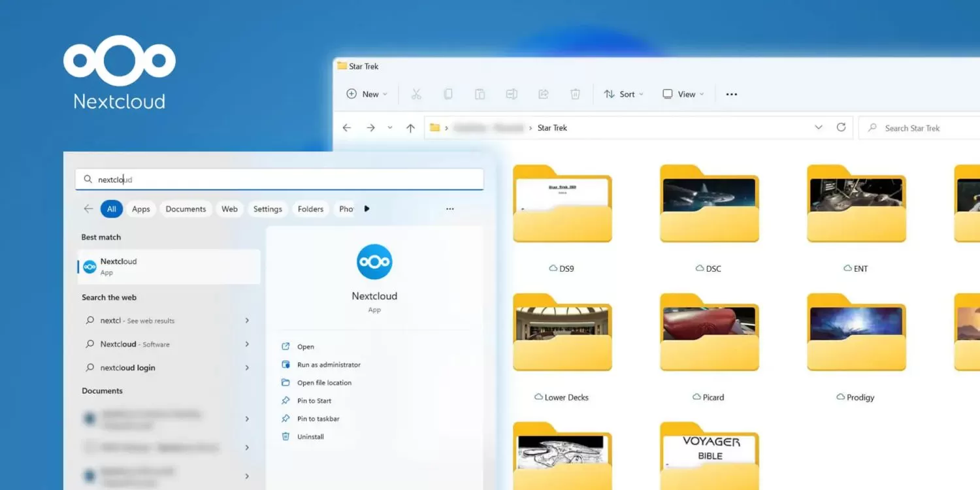The height and width of the screenshot is (490, 980).
Task: Open the Sort dropdown
Action: [623, 94]
